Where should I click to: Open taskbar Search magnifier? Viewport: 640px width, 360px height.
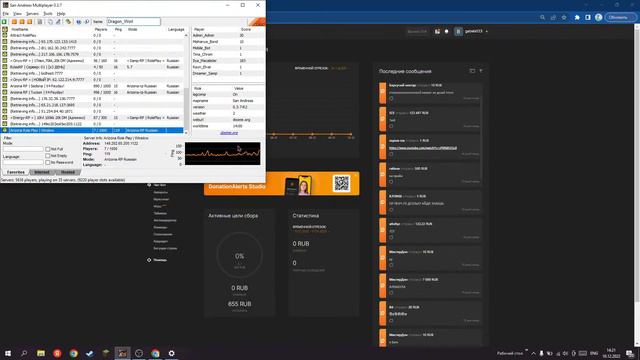click(x=24, y=353)
